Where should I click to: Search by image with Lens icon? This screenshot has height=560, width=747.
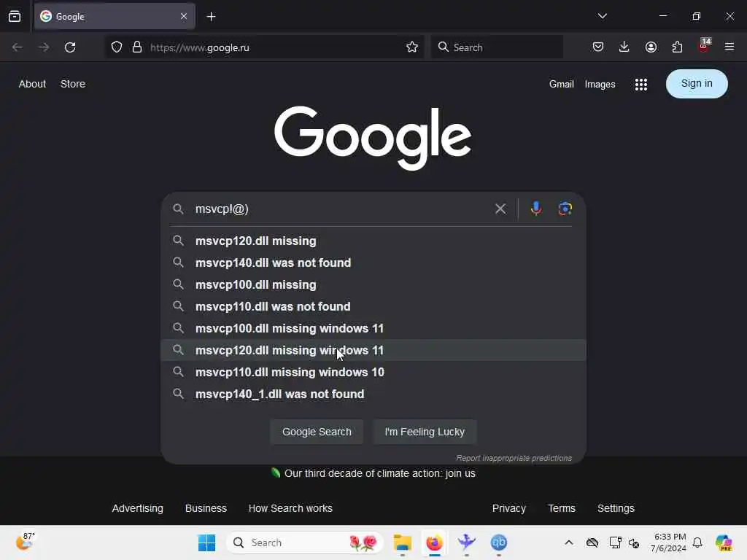coord(565,209)
